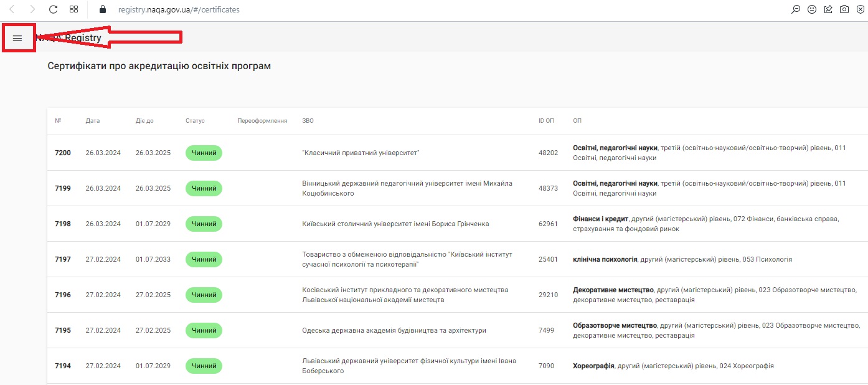Click the 'ОП' column header
868x385 pixels.
pyautogui.click(x=577, y=121)
